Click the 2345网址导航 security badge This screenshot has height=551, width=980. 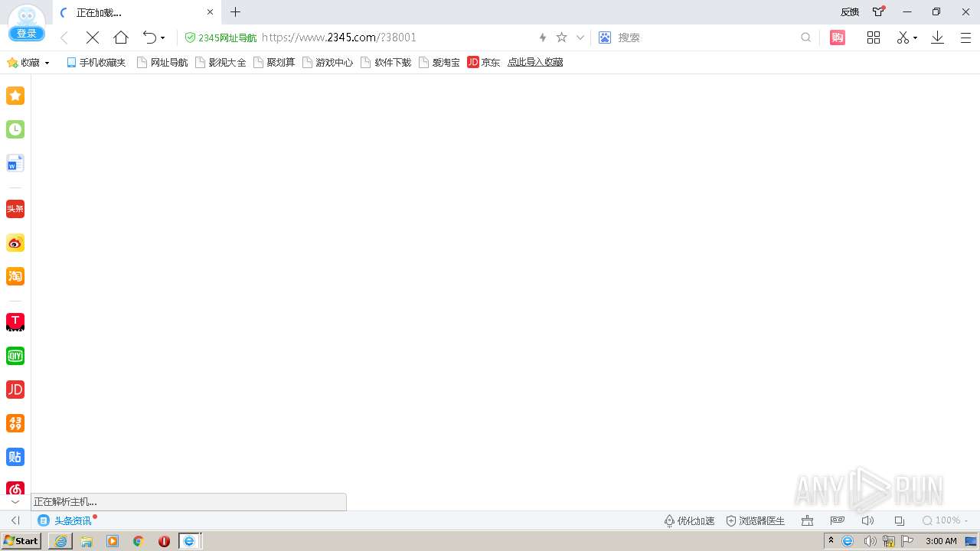(220, 37)
